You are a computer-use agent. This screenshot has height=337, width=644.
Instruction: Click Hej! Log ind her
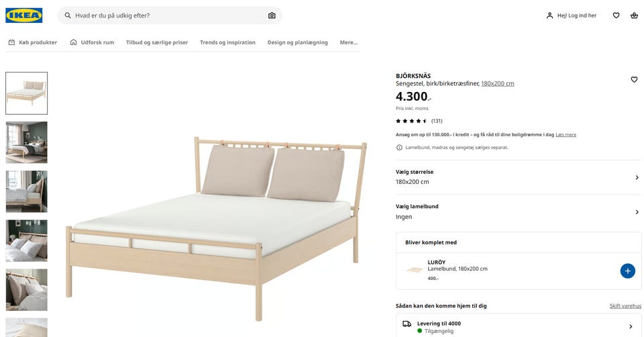[x=571, y=15]
